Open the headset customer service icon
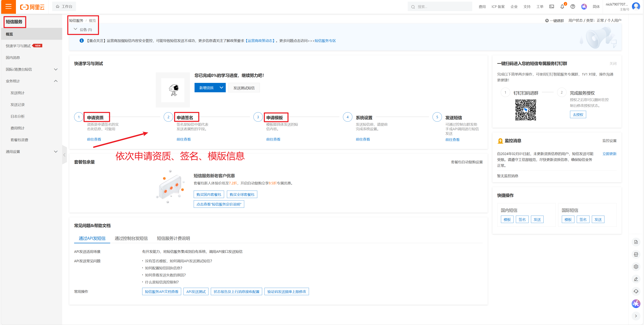Image resolution: width=644 pixels, height=325 pixels. click(636, 291)
